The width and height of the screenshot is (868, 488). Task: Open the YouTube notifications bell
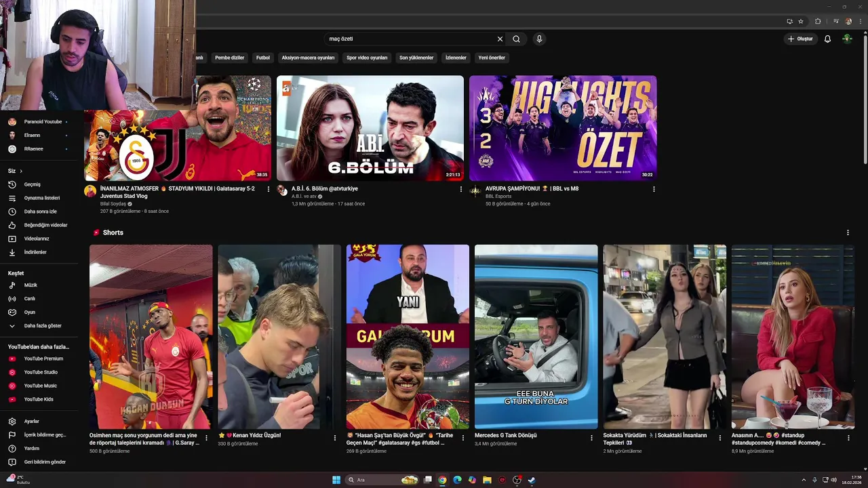827,39
